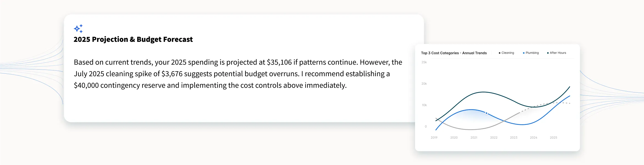644x165 pixels.
Task: Click the 25k y-axis label
Action: tap(424, 62)
